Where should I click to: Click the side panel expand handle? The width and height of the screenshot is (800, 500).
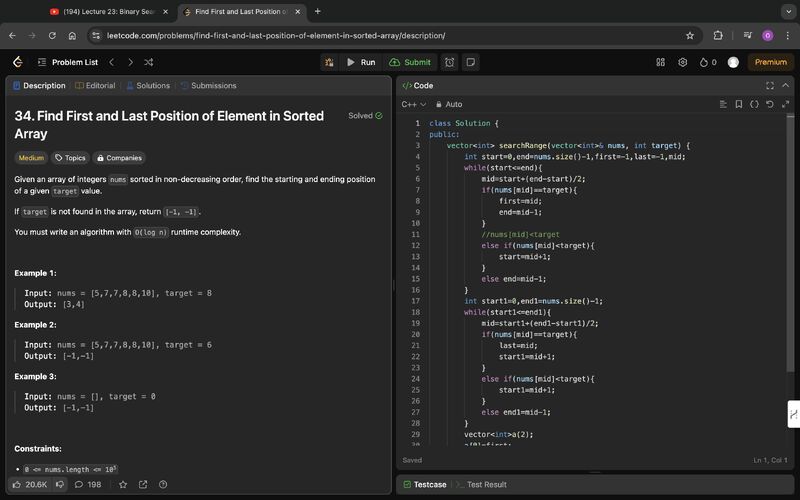[793, 414]
